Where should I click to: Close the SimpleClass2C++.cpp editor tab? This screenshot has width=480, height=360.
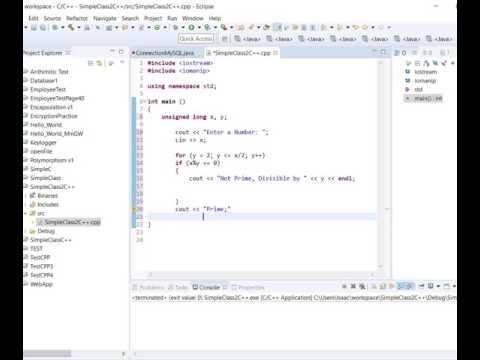point(275,53)
